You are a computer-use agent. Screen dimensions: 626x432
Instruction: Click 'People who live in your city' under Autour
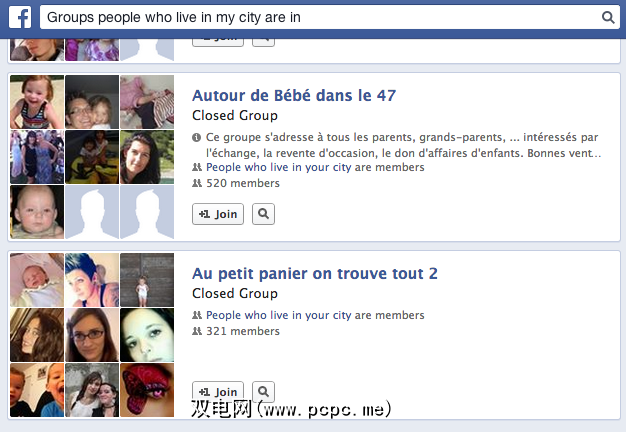pyautogui.click(x=278, y=167)
